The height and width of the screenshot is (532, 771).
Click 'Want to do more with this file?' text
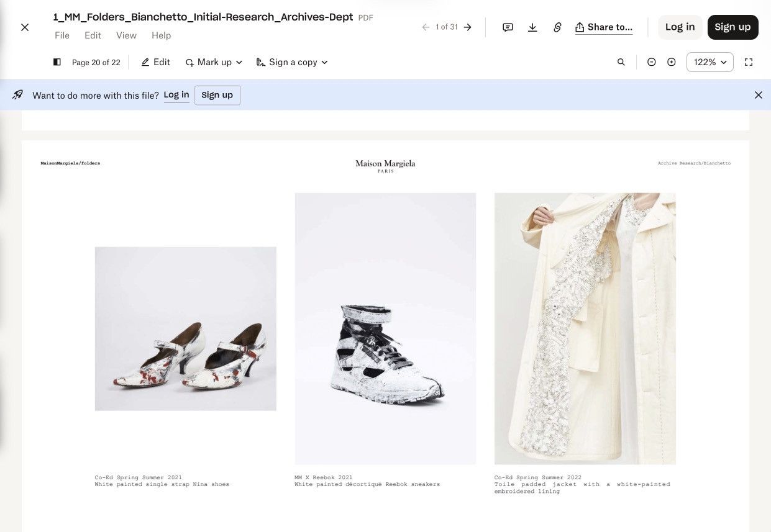[96, 95]
